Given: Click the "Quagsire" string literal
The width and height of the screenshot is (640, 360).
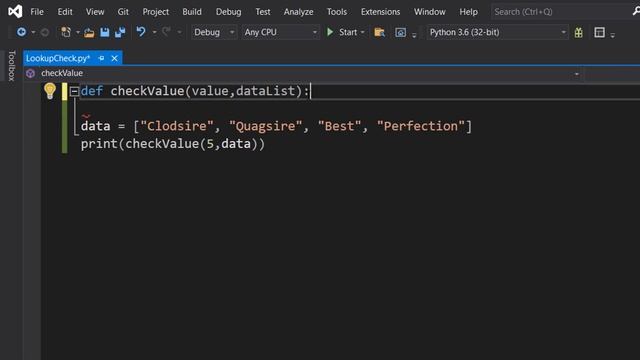Looking at the screenshot, I should tap(265, 126).
